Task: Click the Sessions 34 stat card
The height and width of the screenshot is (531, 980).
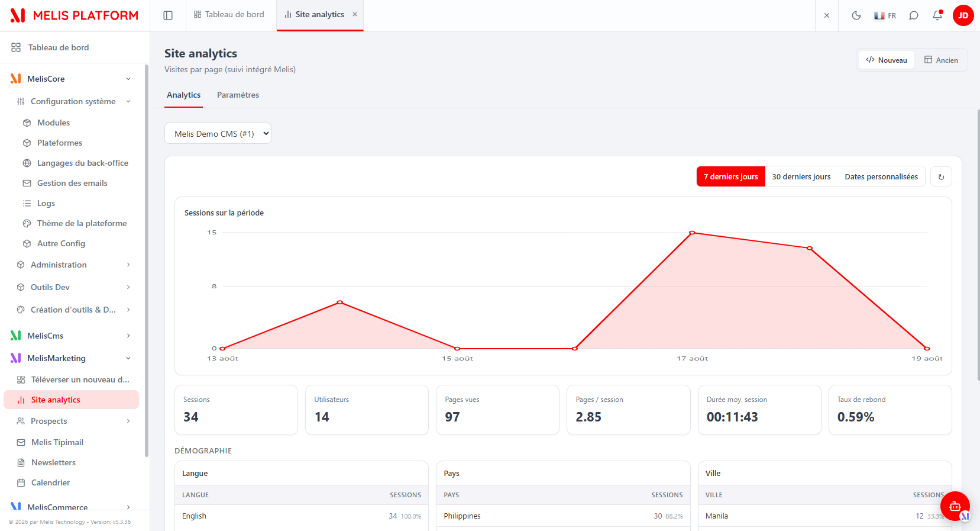Action: point(236,410)
